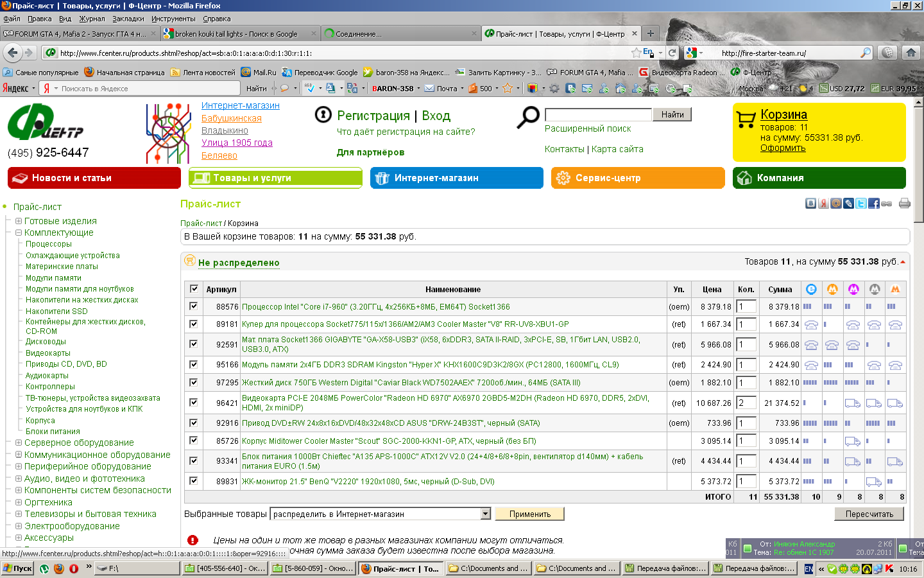924x578 pixels.
Task: Click the registration icon next to Регистрация
Action: coord(323,115)
